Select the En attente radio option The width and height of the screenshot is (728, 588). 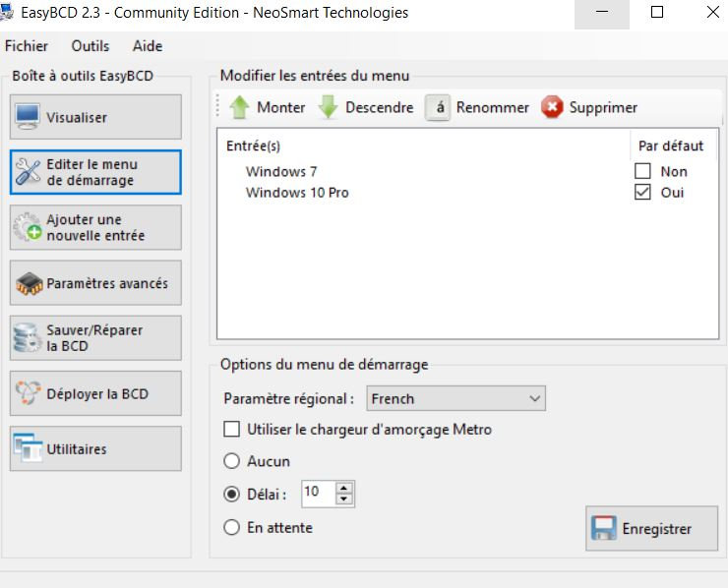pyautogui.click(x=231, y=528)
